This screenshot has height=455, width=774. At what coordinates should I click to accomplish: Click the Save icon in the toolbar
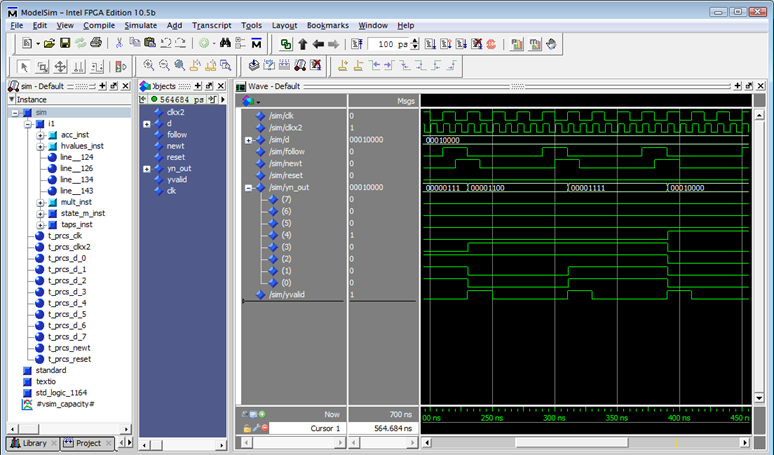65,44
